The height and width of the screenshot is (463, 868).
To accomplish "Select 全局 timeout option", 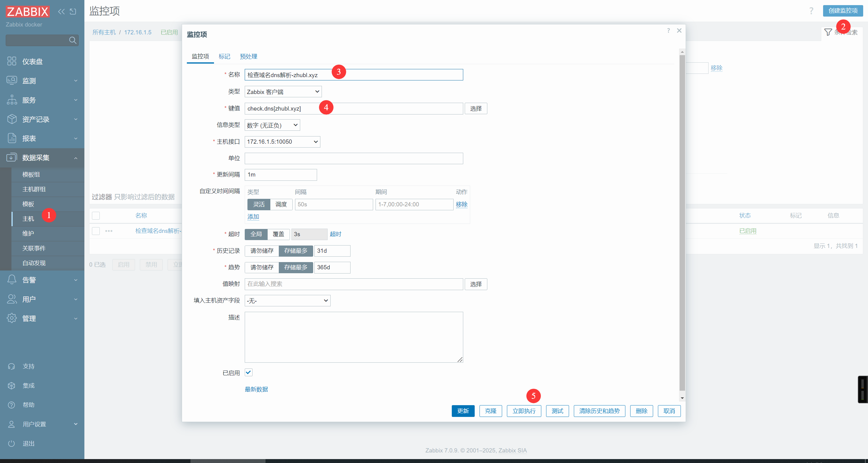I will coord(256,234).
